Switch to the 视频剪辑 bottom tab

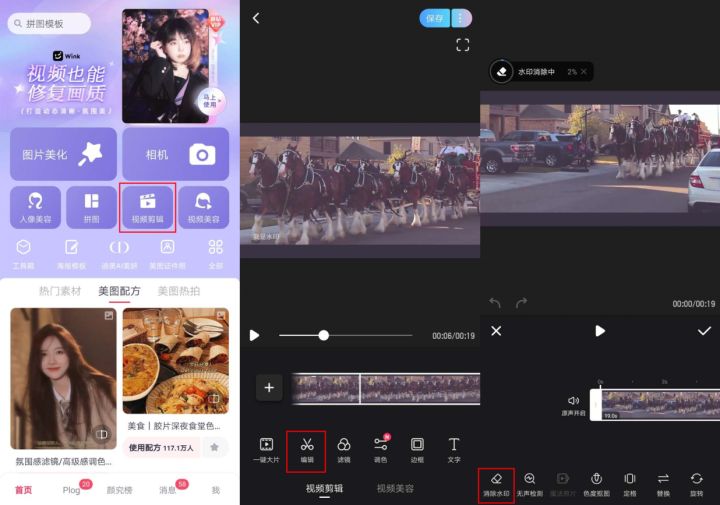(324, 488)
